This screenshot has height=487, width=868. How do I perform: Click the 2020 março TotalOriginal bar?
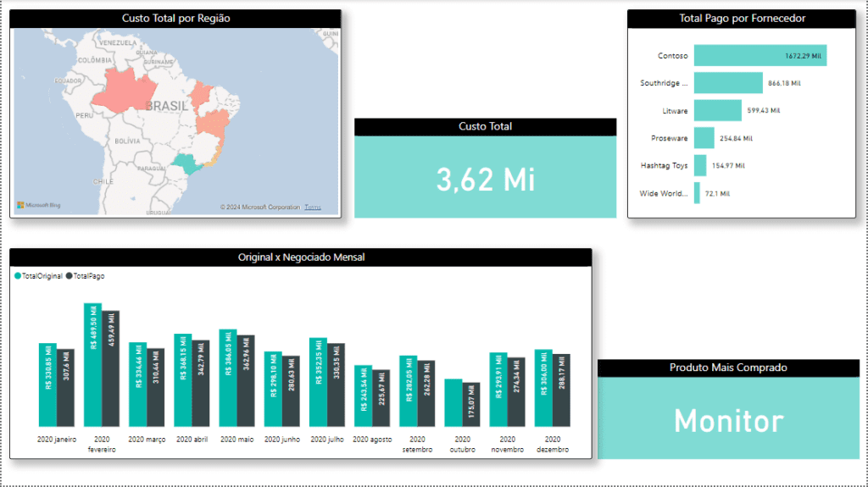tap(138, 385)
